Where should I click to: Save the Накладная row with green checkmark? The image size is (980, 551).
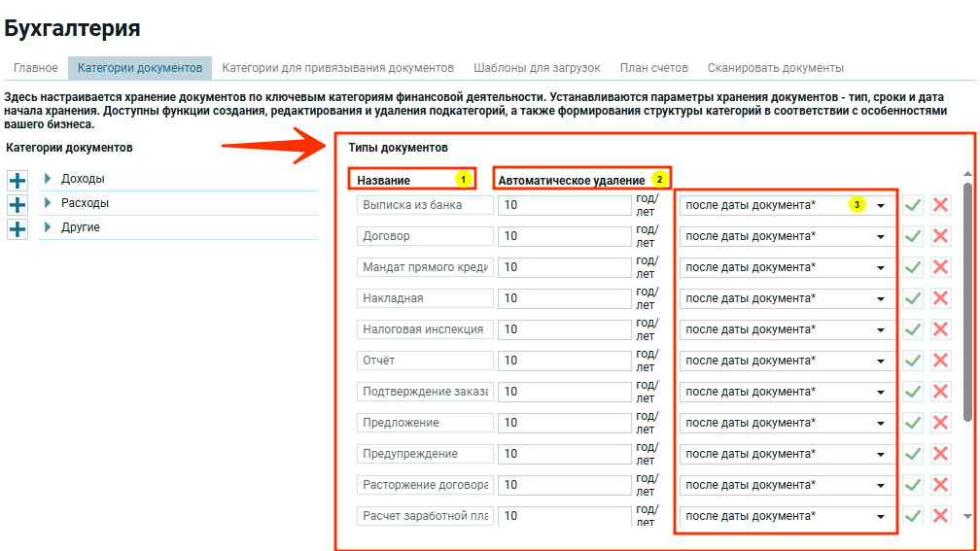coord(913,298)
